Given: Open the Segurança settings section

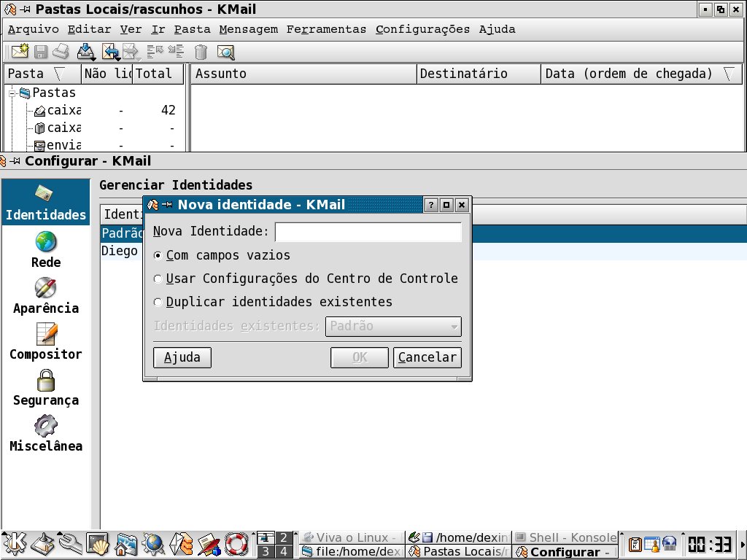Looking at the screenshot, I should tap(46, 387).
